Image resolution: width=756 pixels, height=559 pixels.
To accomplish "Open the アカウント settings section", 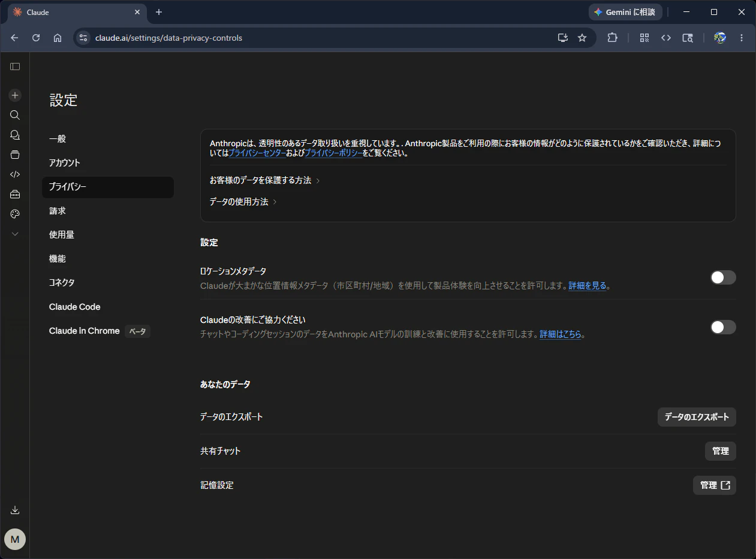I will point(108,163).
